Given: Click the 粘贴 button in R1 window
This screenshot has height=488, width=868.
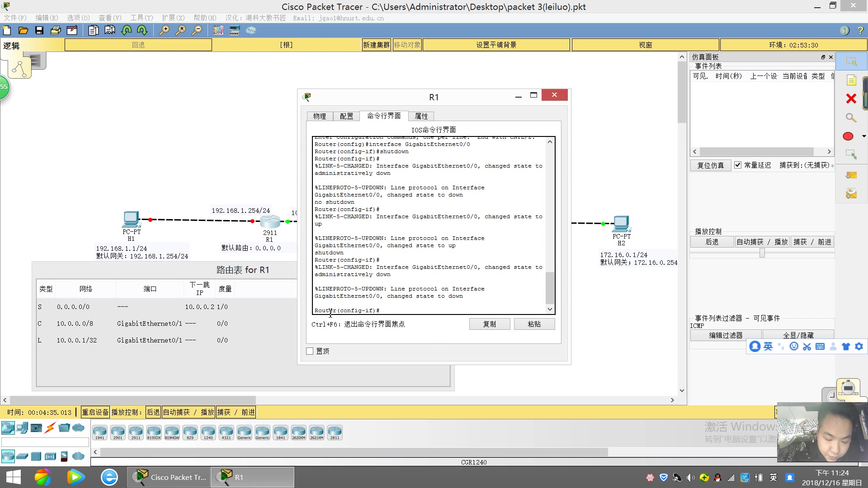Looking at the screenshot, I should tap(534, 324).
